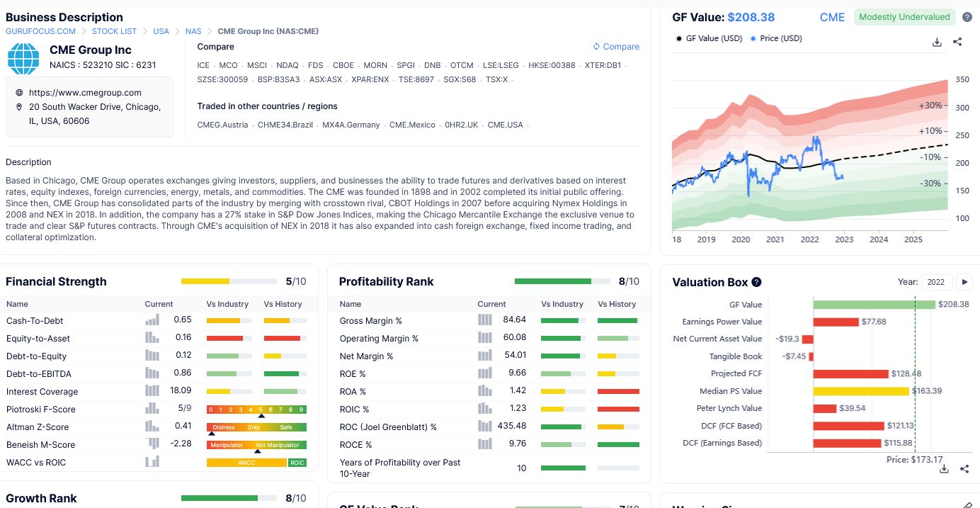
Task: Click the Profitability Rank Vs History column header
Action: [617, 304]
